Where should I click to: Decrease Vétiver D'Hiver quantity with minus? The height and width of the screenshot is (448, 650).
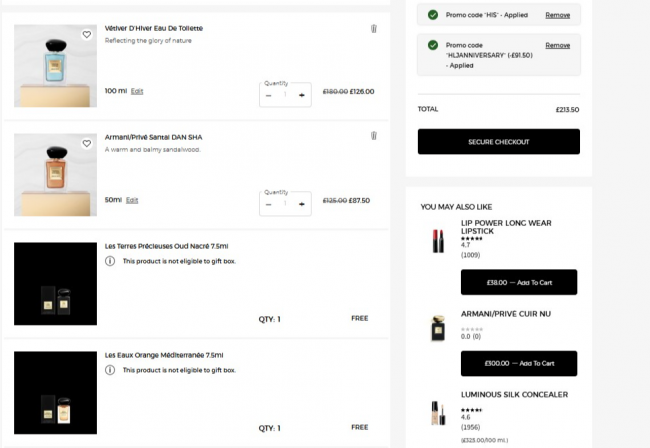268,95
